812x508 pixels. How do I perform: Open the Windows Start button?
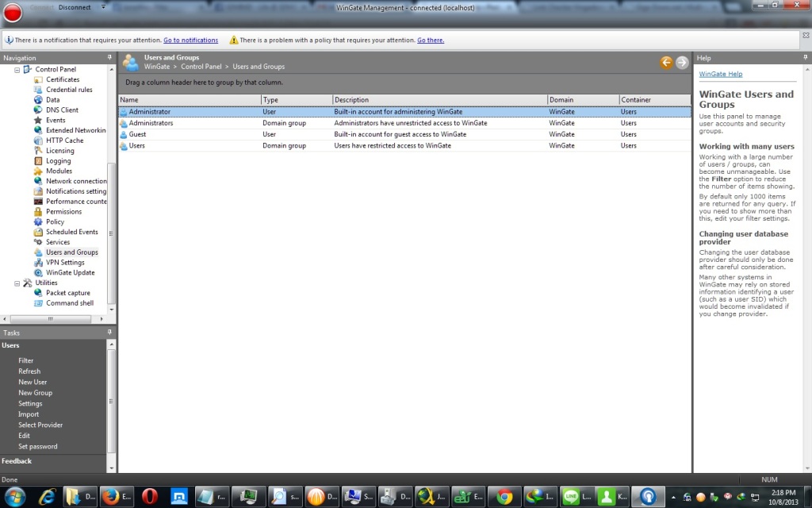[x=14, y=497]
